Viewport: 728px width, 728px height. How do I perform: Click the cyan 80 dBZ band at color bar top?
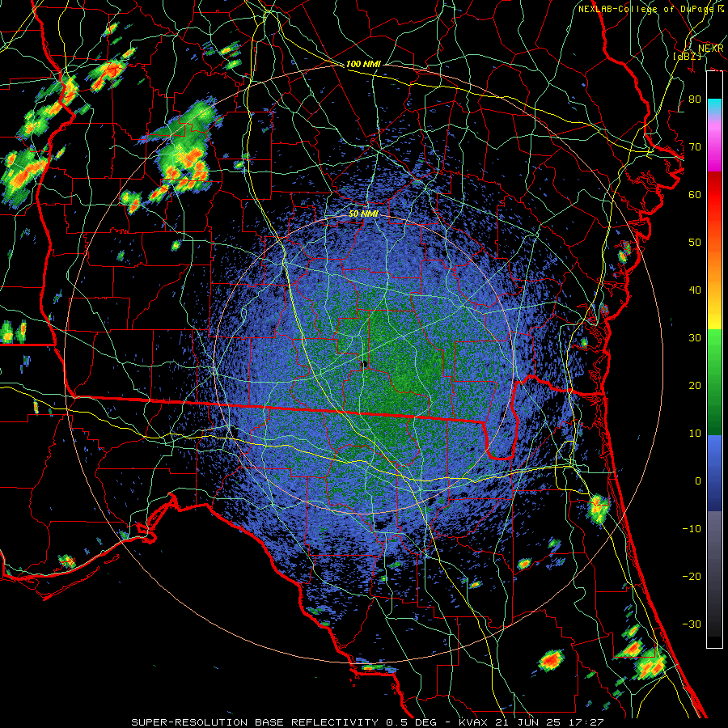(x=714, y=105)
